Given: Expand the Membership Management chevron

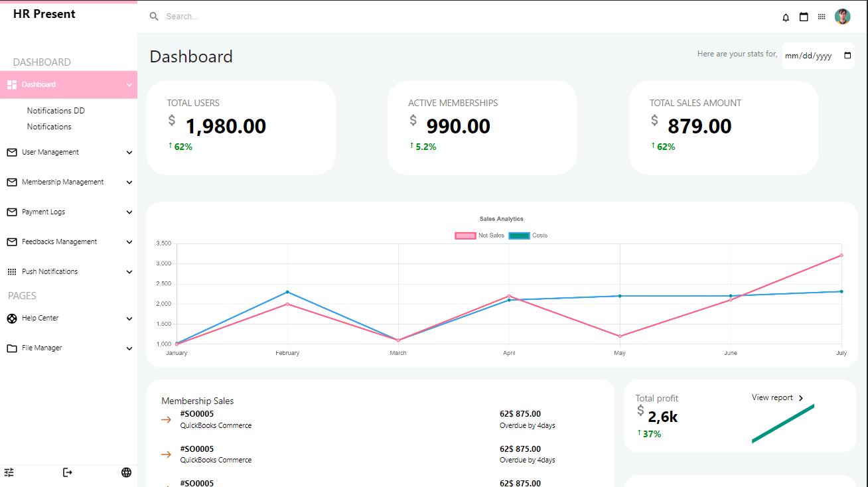Looking at the screenshot, I should click(x=129, y=182).
